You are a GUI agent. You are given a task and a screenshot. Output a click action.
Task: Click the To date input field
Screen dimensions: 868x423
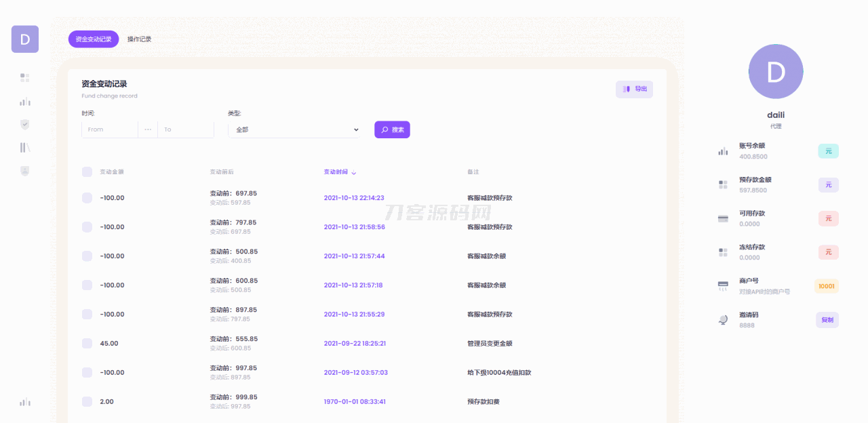tap(186, 129)
